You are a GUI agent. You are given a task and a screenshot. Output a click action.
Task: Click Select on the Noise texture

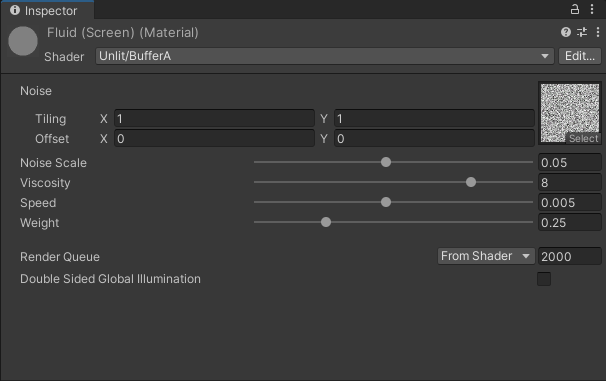click(583, 138)
